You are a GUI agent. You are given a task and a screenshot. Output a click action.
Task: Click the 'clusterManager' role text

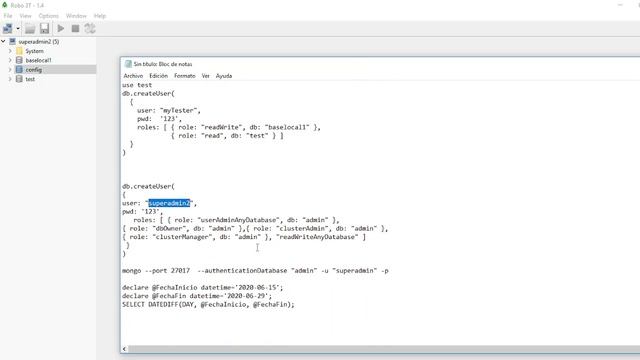[182, 237]
